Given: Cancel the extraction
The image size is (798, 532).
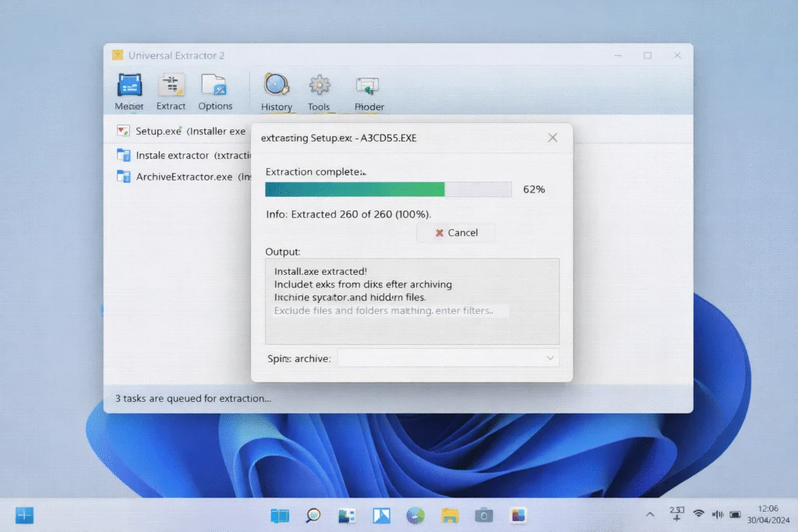Looking at the screenshot, I should [456, 233].
